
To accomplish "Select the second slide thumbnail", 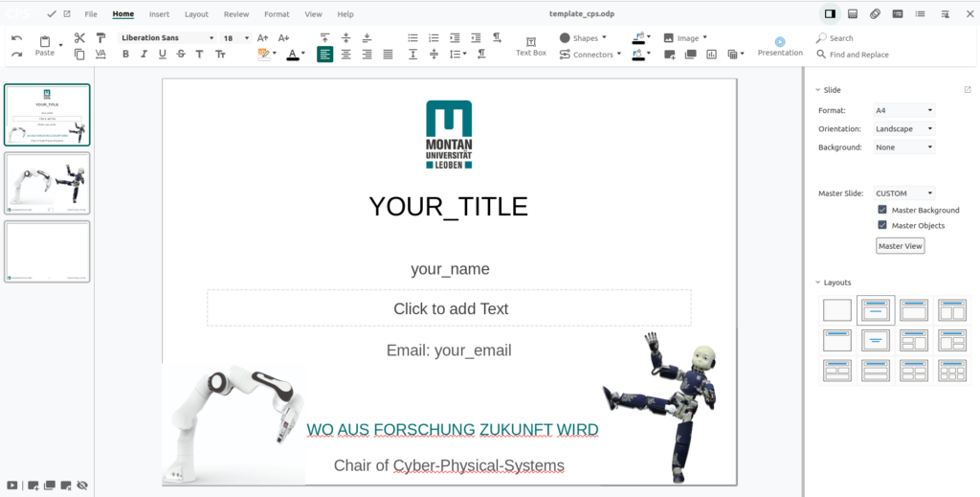I will point(47,183).
